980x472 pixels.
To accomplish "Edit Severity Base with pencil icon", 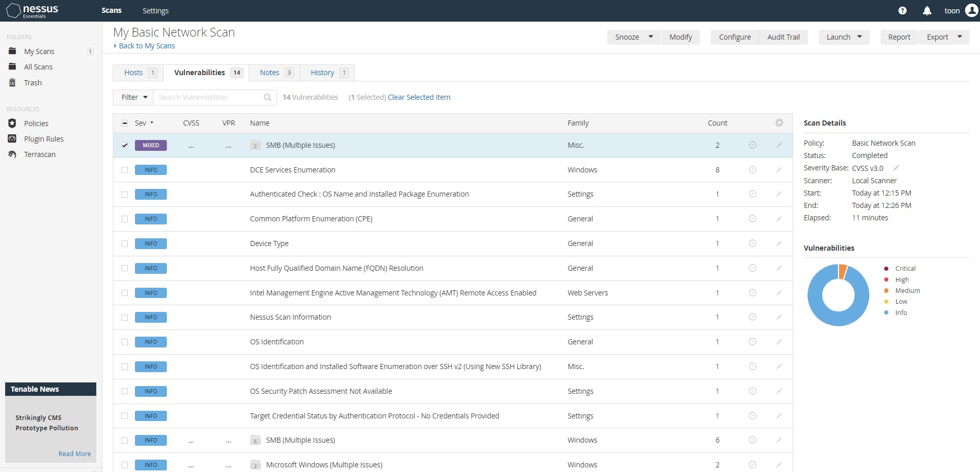I will [x=896, y=168].
